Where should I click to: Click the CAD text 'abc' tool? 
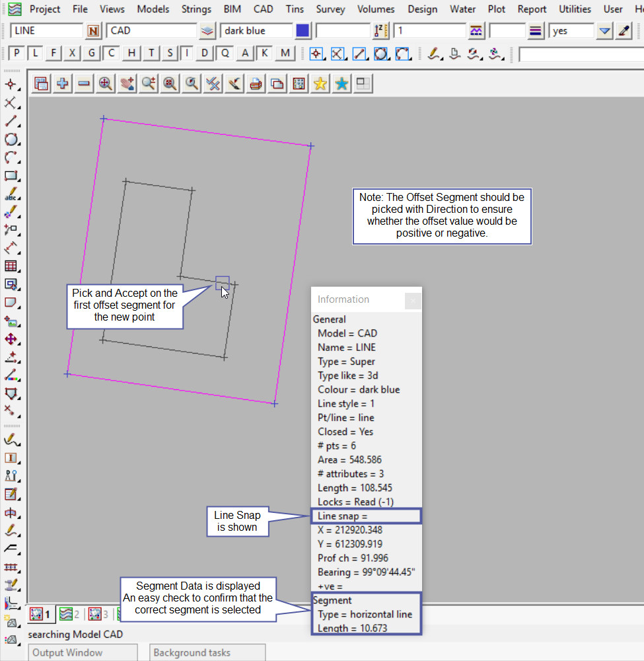click(x=11, y=194)
